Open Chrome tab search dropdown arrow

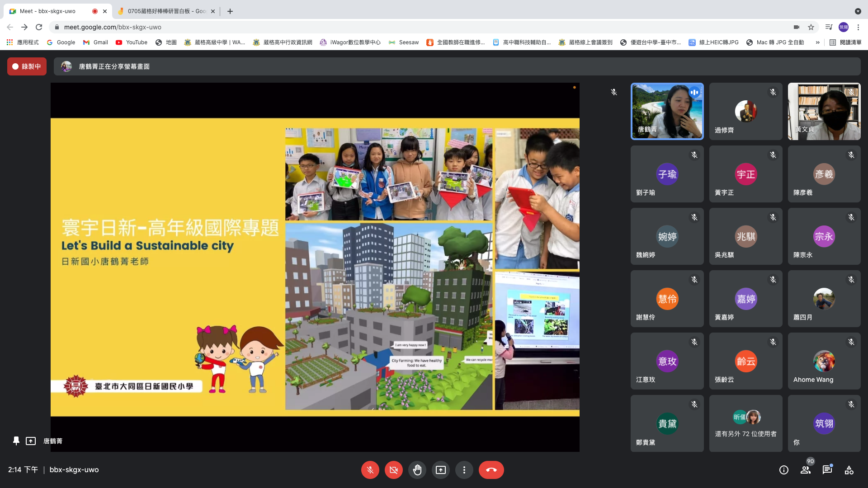click(858, 11)
